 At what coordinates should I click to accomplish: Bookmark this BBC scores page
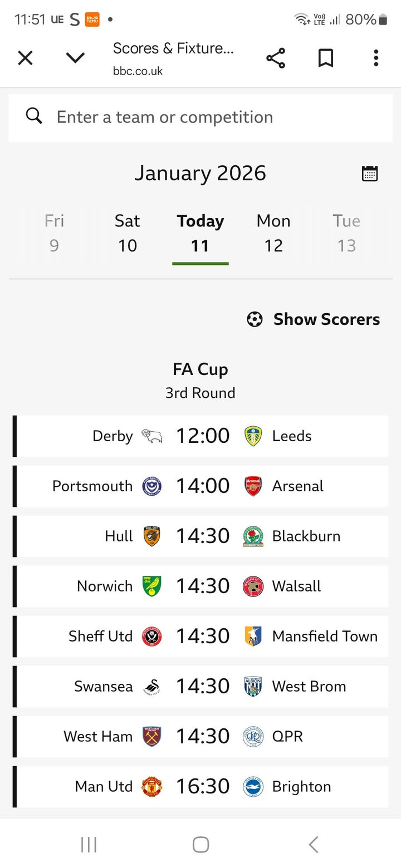pos(325,58)
